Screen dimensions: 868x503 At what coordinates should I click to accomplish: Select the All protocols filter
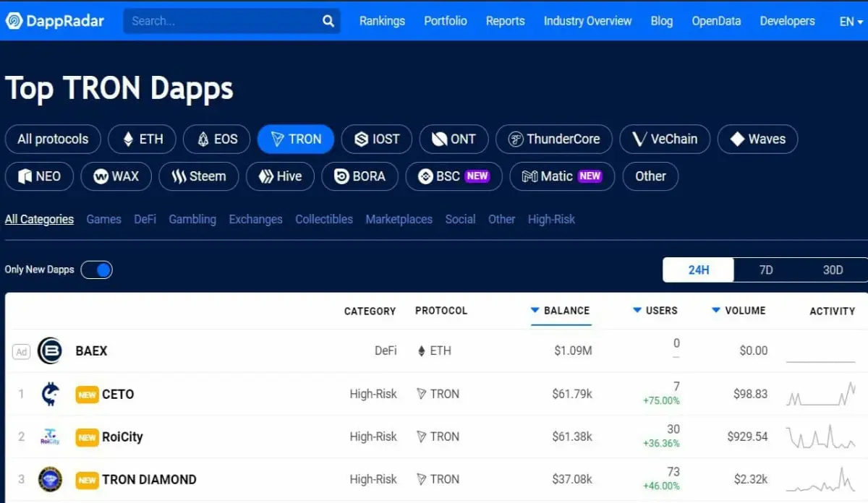click(x=53, y=139)
